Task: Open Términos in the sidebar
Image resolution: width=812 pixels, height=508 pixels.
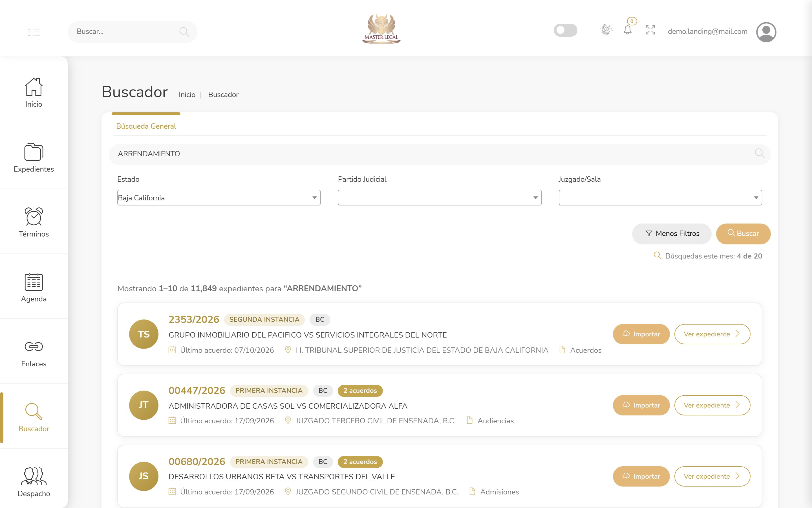Action: pos(34,222)
